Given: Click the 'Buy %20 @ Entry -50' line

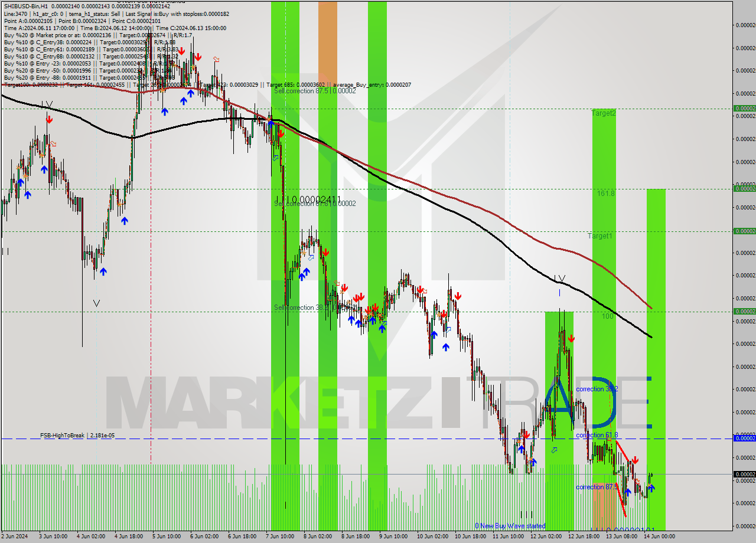Looking at the screenshot, I should [x=89, y=70].
